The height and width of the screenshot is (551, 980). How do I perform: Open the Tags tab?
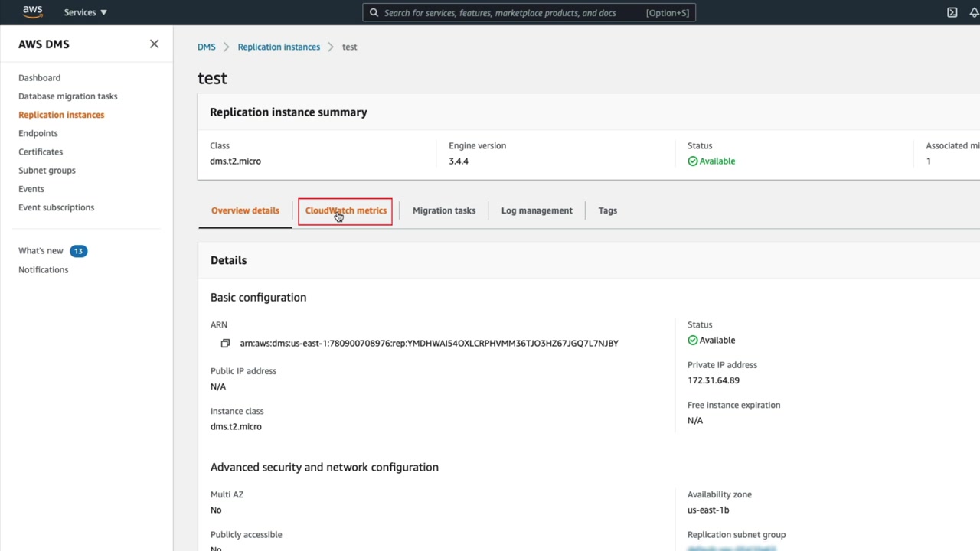pos(607,210)
